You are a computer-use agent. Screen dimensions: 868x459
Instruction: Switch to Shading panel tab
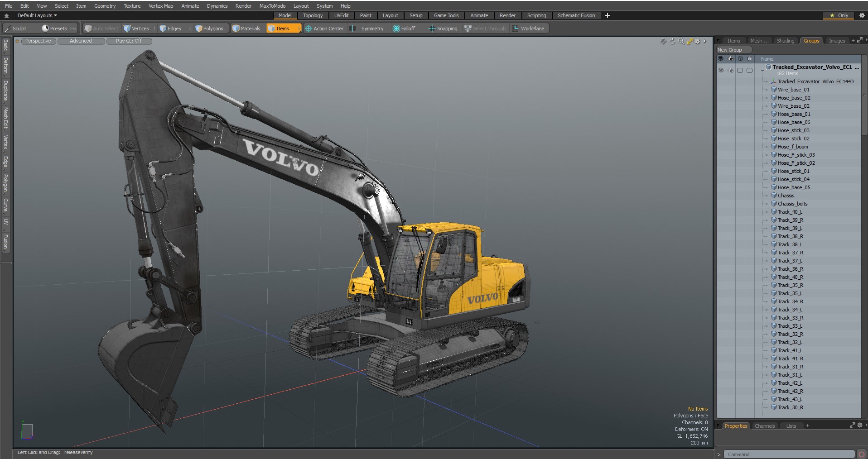pos(785,41)
